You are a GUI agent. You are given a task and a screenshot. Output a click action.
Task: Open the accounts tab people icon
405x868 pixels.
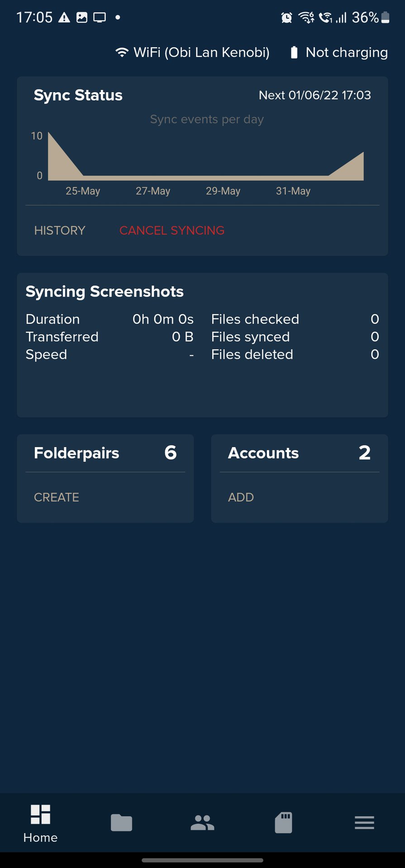(x=202, y=822)
